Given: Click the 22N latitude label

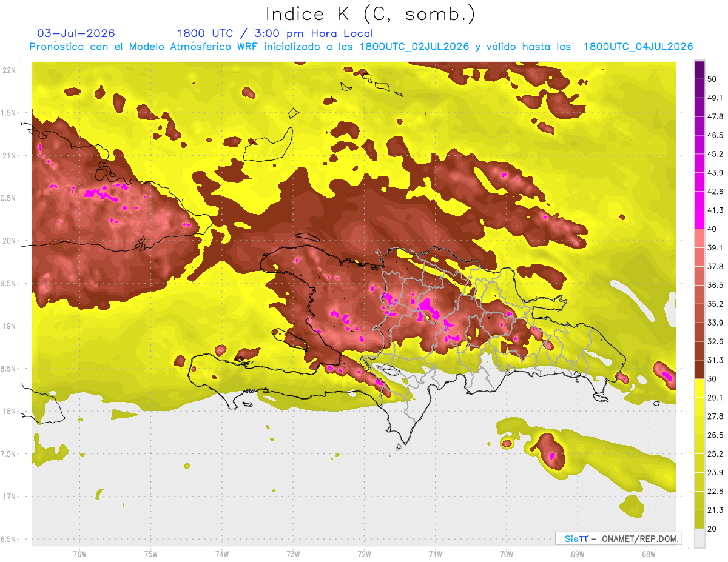Looking at the screenshot, I should click(x=10, y=70).
